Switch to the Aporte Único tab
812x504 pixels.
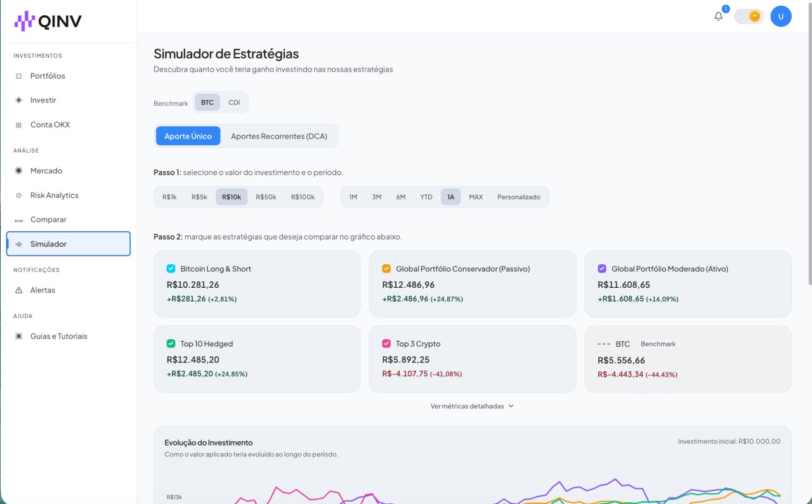pos(188,136)
